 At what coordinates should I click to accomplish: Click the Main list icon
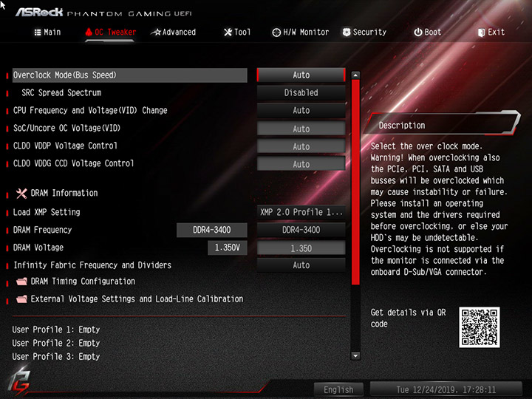coord(38,33)
